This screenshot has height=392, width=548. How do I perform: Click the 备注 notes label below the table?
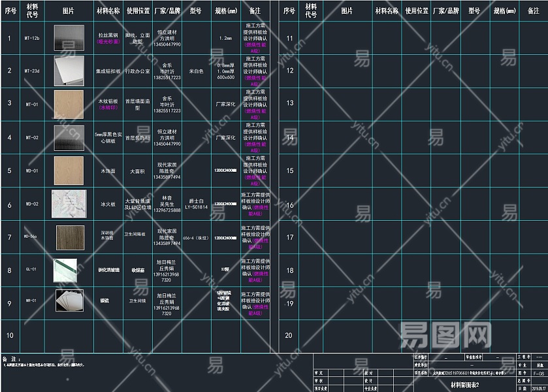pos(10,359)
